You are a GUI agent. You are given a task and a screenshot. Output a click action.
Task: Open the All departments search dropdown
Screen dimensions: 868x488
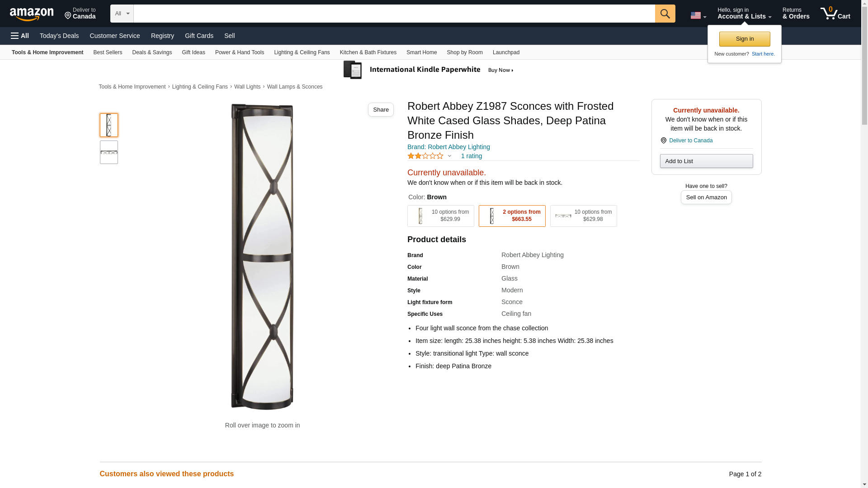(x=122, y=14)
